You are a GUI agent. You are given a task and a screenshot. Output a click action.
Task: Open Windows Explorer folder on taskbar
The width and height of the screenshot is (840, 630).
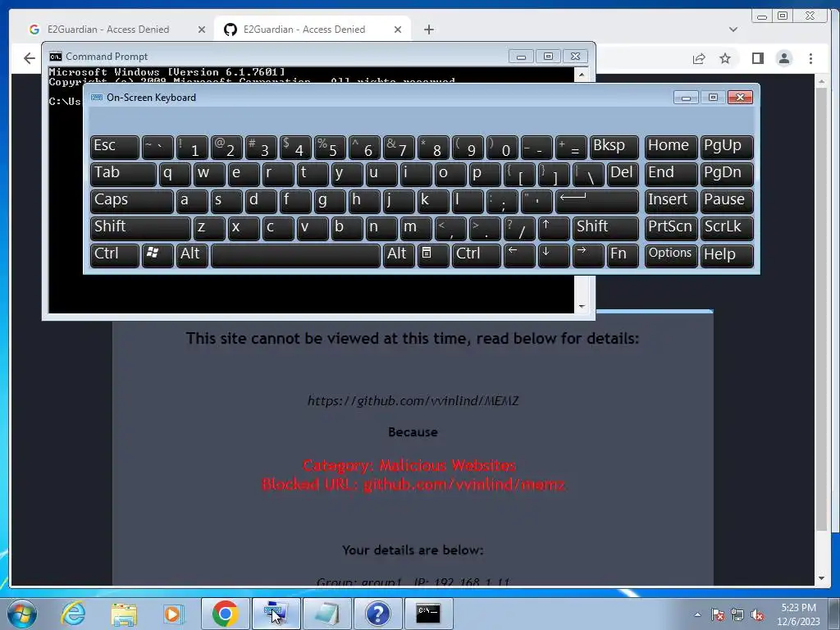coord(124,614)
